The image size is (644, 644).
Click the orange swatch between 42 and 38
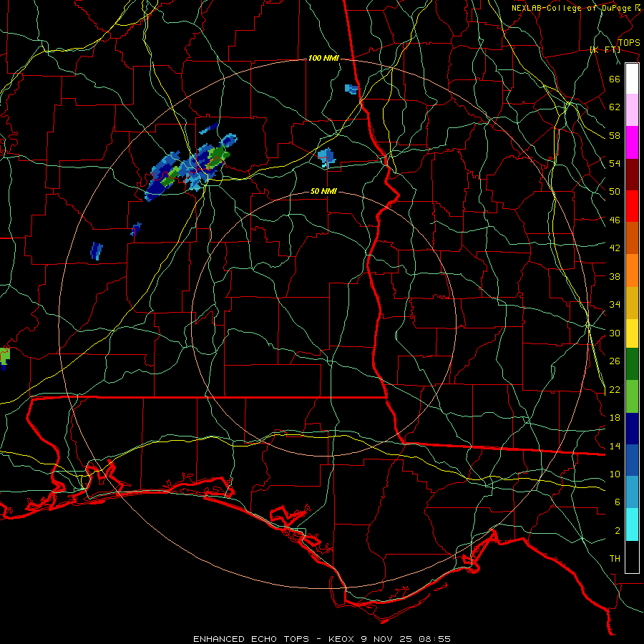point(632,270)
